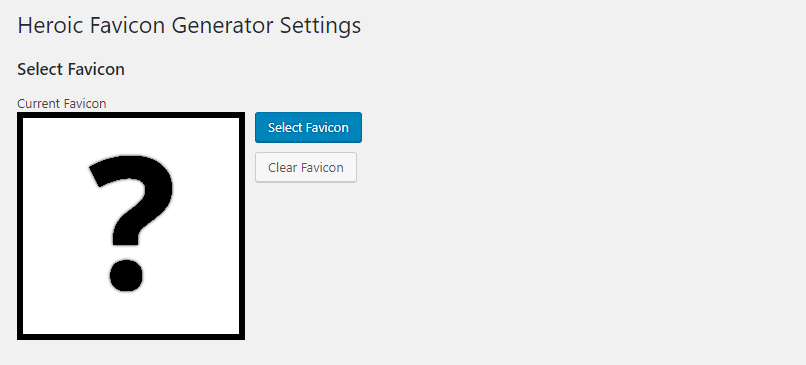Click the Heroic Favicon Generator Settings title
Screen dimensions: 806x365
pos(189,26)
